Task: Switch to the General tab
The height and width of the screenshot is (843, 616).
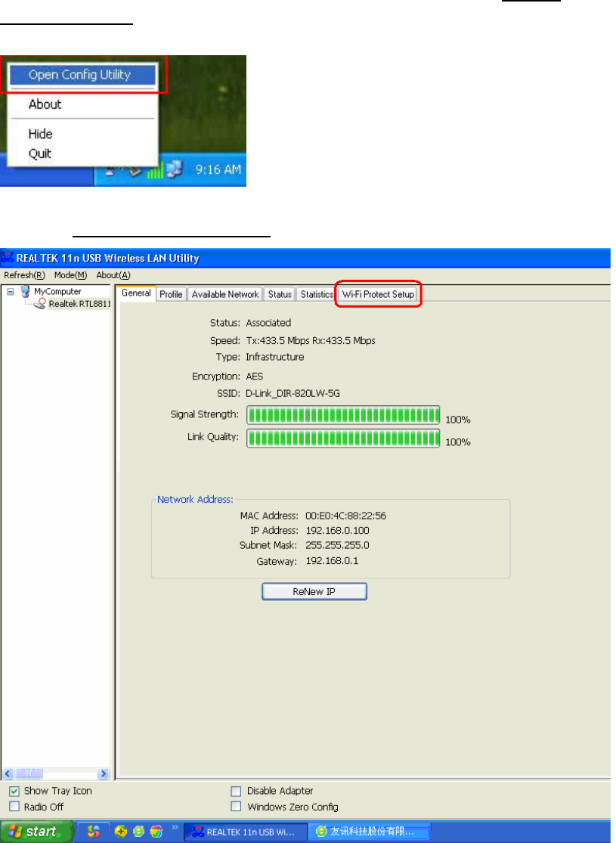Action: pyautogui.click(x=136, y=293)
